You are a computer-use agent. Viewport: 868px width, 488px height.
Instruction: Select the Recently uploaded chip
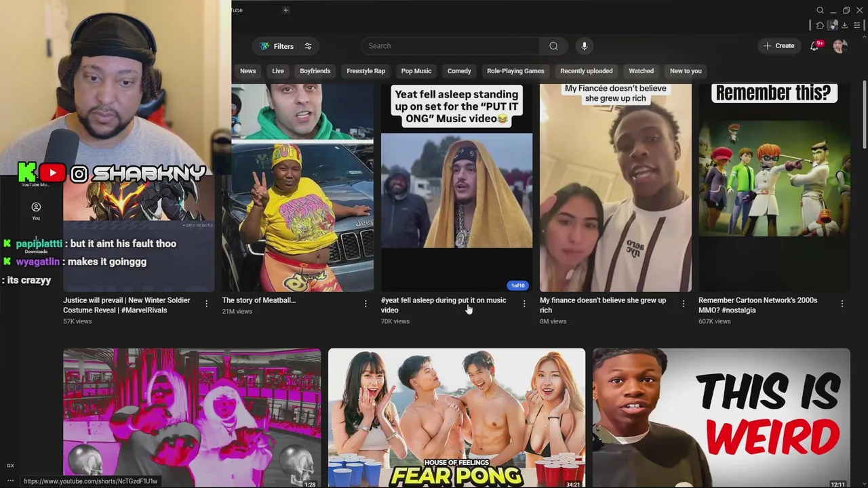click(x=587, y=71)
